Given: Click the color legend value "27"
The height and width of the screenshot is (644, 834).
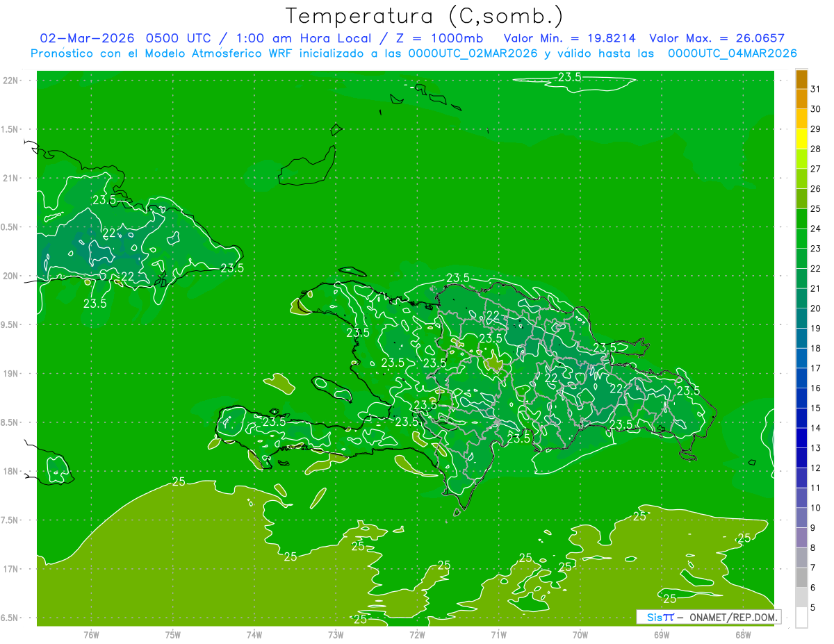Looking at the screenshot, I should [x=816, y=169].
